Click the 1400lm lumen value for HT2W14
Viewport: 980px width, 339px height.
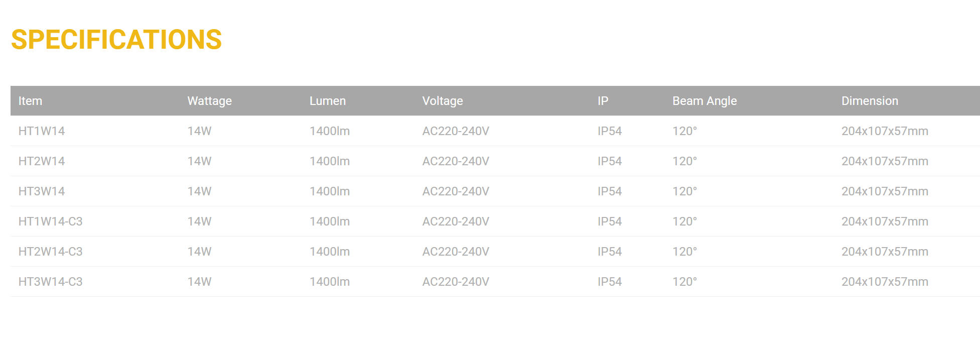pos(329,161)
